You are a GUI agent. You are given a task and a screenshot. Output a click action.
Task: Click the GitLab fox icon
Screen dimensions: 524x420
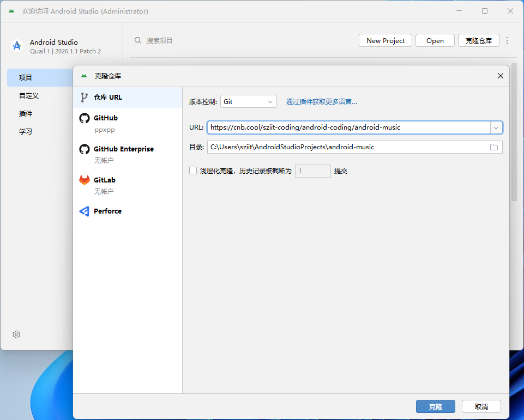click(x=84, y=180)
